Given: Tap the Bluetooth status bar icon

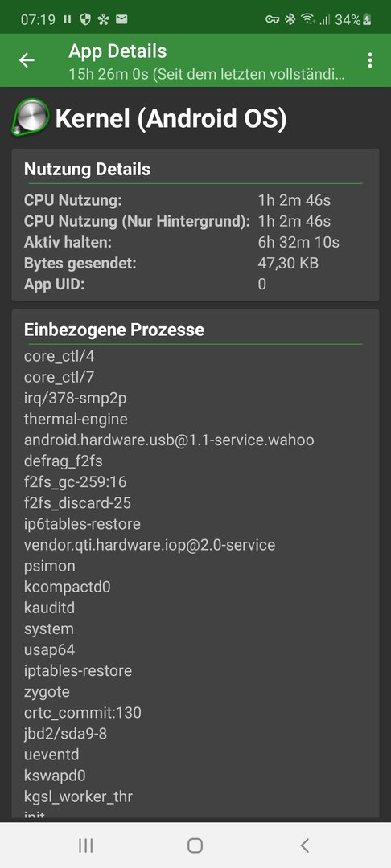Looking at the screenshot, I should [290, 20].
